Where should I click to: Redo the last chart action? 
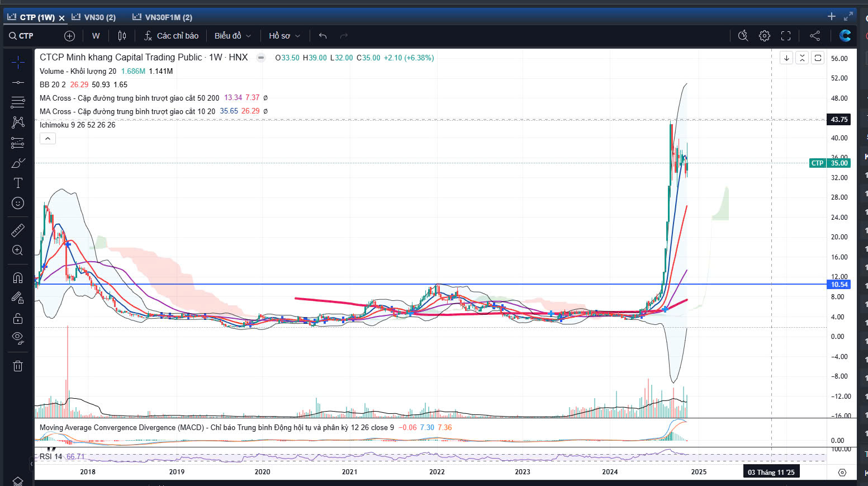click(344, 36)
